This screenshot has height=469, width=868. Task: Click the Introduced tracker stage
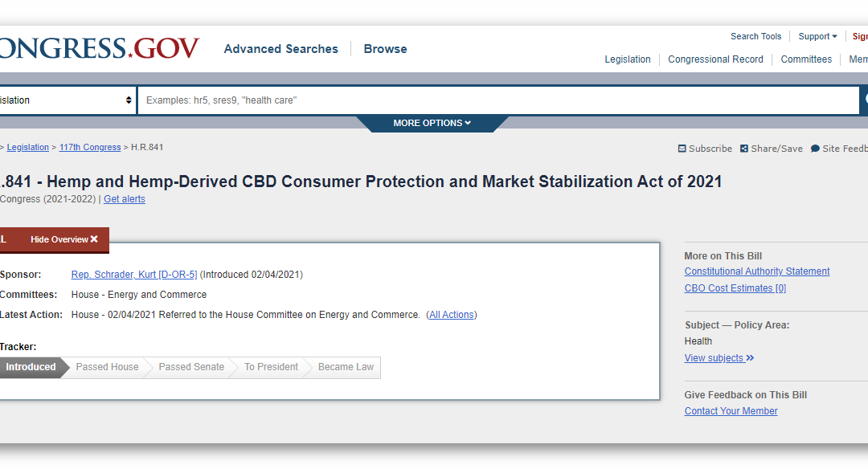(31, 367)
